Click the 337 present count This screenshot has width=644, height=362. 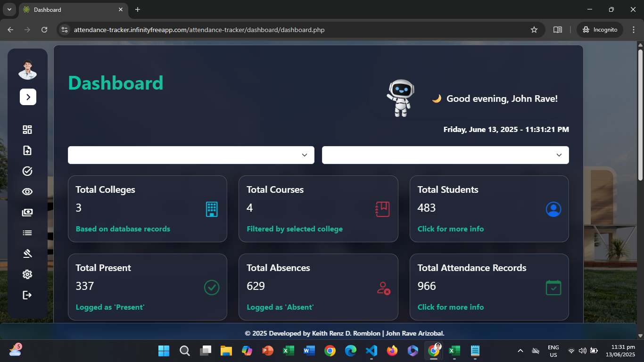(x=85, y=286)
